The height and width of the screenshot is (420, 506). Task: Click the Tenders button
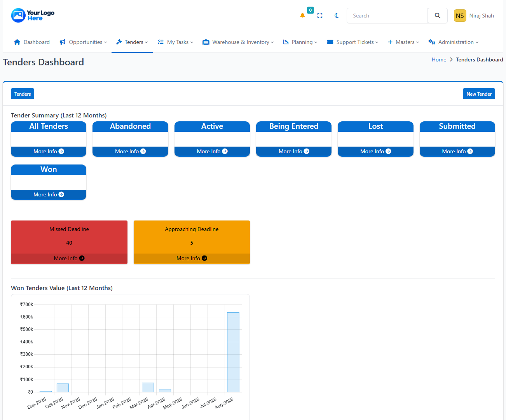[x=23, y=94]
